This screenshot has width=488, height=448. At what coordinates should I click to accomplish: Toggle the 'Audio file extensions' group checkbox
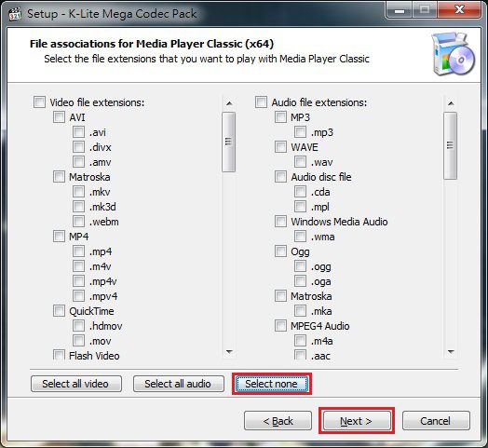(x=261, y=102)
